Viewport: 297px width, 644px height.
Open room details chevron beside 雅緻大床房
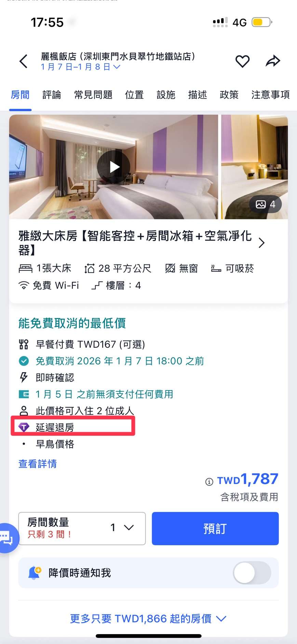coord(261,243)
